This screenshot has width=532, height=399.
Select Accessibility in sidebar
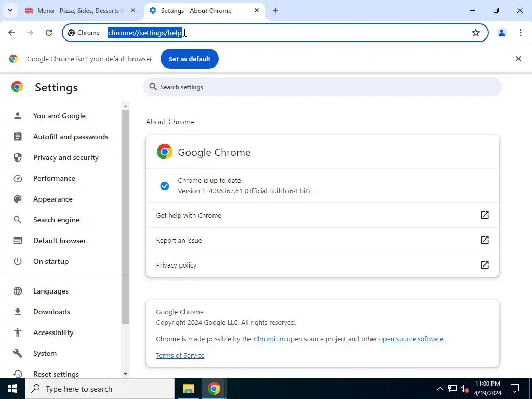tap(54, 332)
